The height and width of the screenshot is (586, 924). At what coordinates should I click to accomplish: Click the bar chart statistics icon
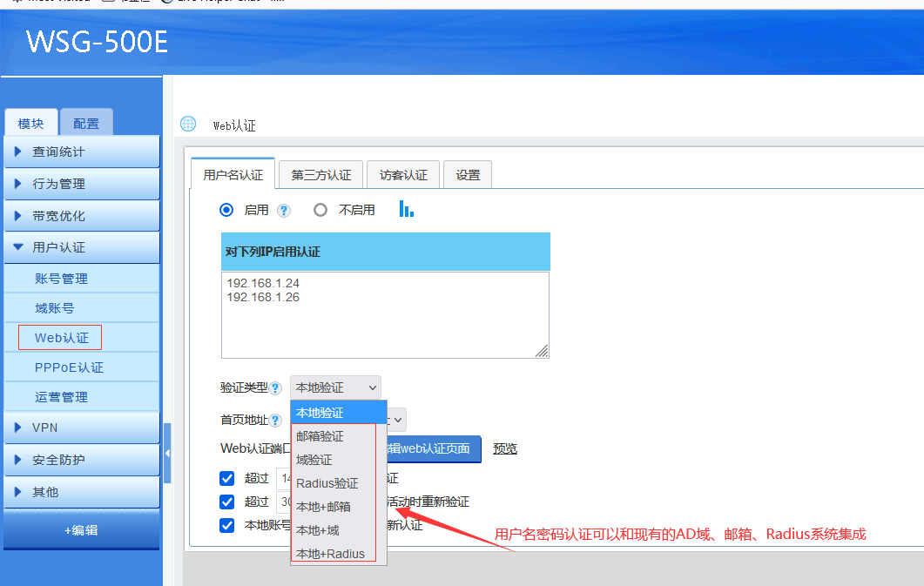pyautogui.click(x=406, y=209)
